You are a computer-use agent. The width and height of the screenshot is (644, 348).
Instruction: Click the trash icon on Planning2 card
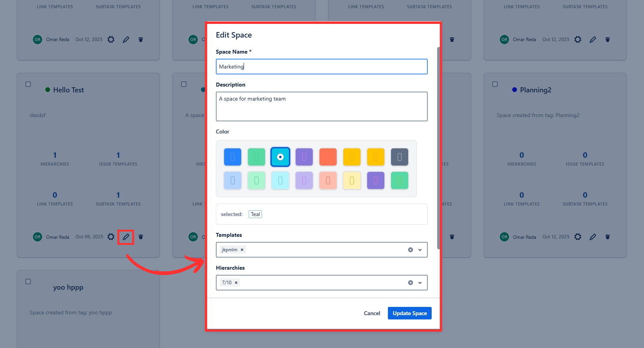coord(608,237)
